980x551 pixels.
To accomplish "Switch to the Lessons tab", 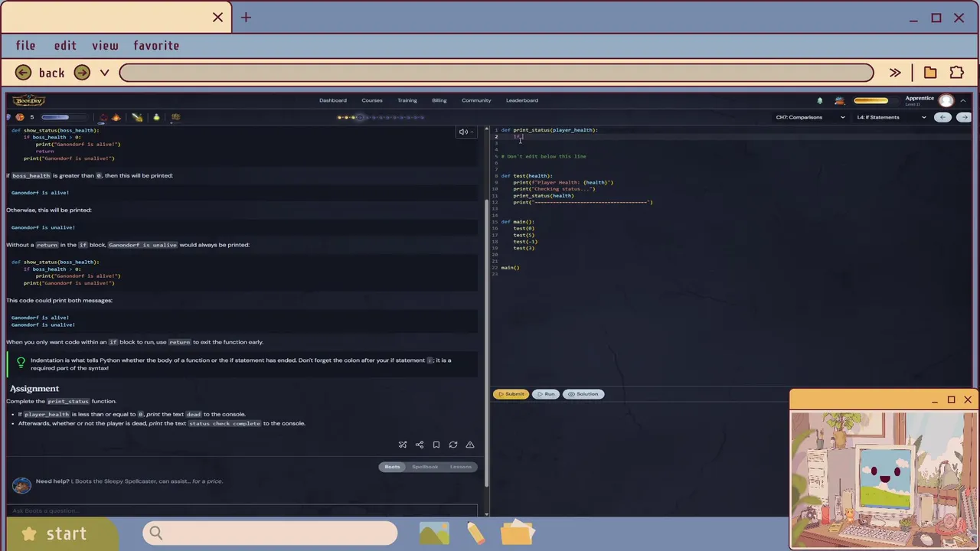I will tap(461, 467).
